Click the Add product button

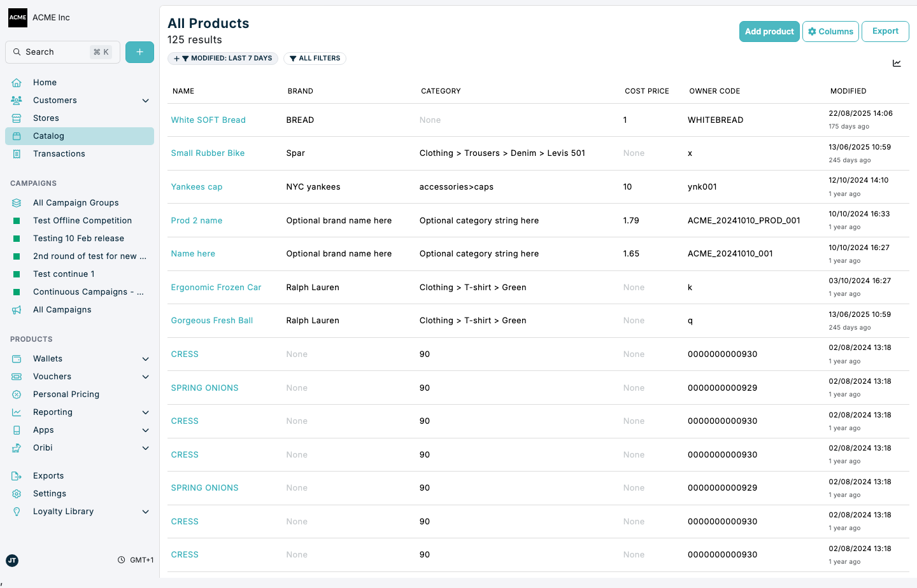(769, 31)
